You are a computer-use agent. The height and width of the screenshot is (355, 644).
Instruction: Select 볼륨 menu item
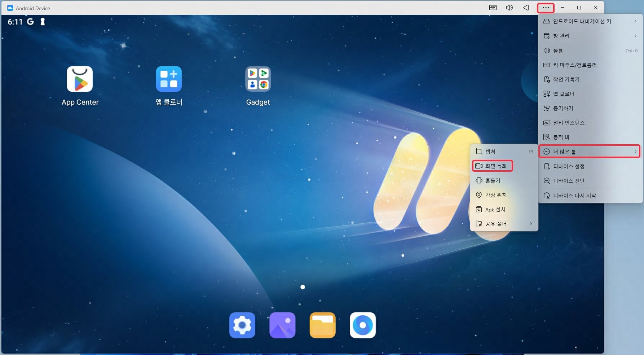point(590,51)
